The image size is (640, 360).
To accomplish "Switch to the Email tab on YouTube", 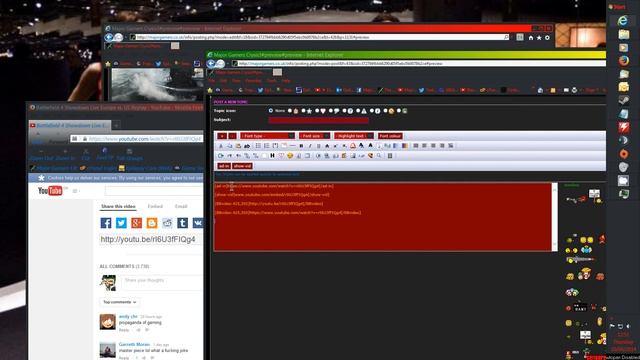I will 181,207.
